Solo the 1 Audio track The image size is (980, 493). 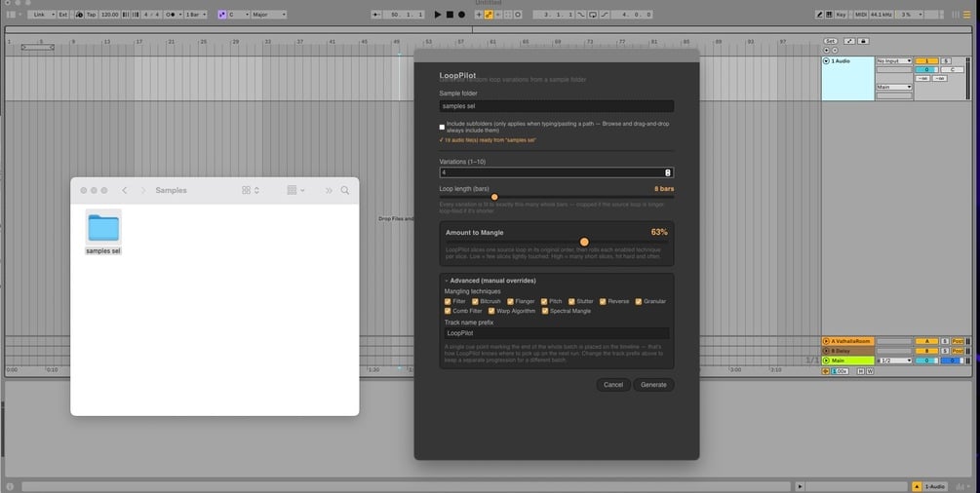tap(946, 60)
